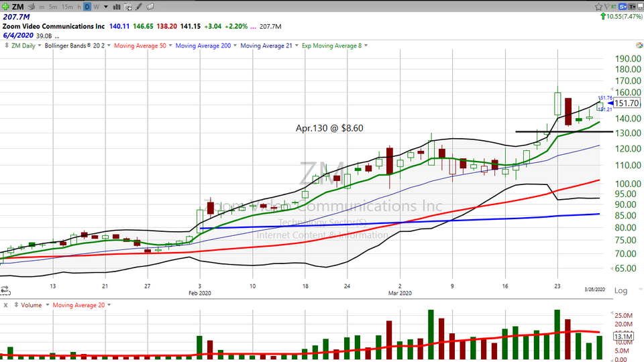Viewport: 644px width, 362px height.
Task: Click the close price 141.15
Action: pyautogui.click(x=191, y=26)
